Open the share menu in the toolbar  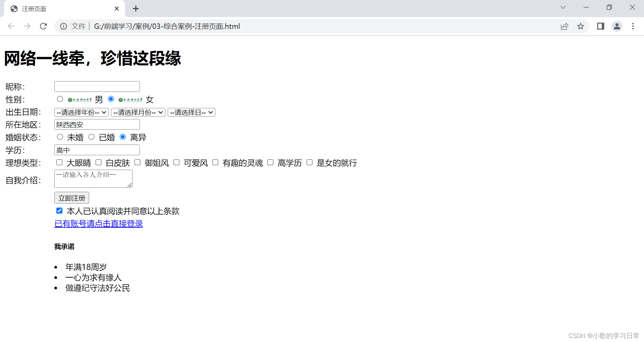click(x=565, y=26)
